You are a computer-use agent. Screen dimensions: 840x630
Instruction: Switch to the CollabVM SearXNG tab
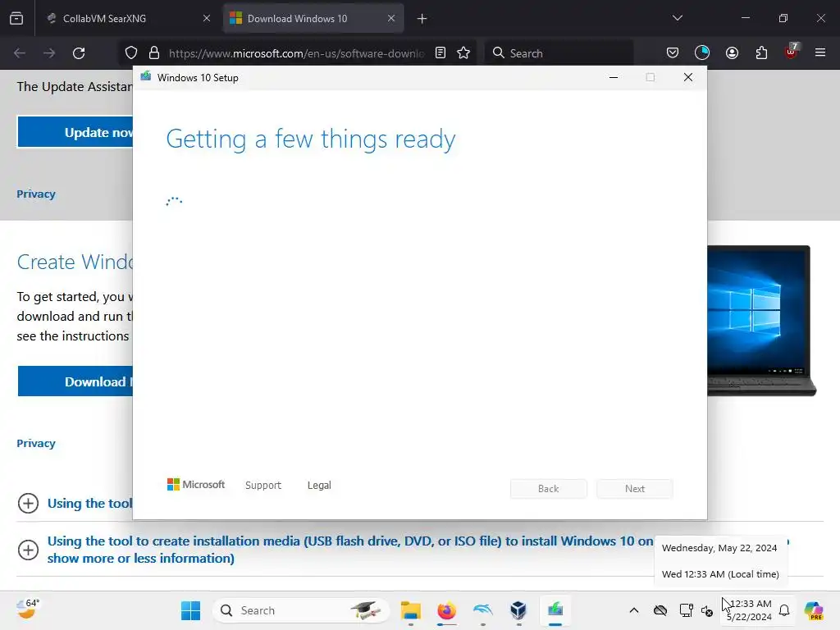(x=129, y=19)
